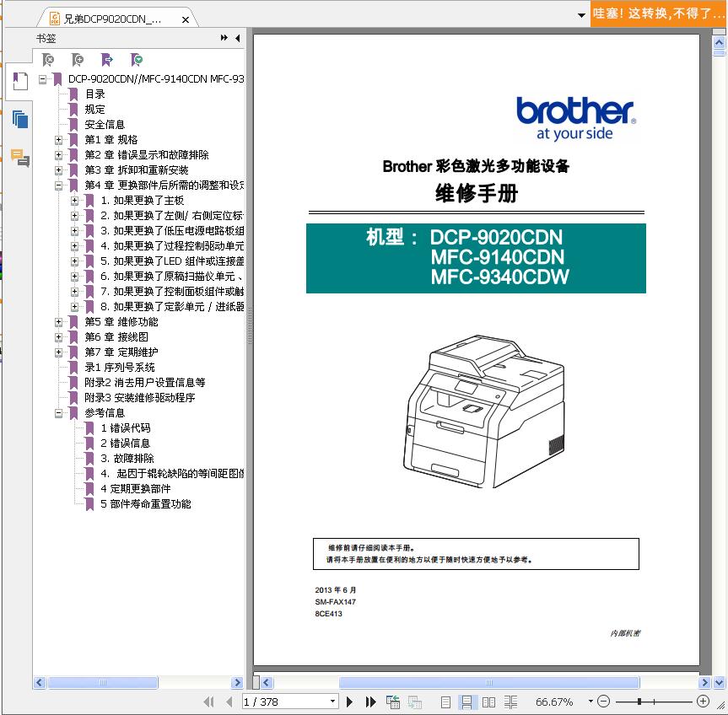The height and width of the screenshot is (715, 728).
Task: Click the next view icon
Action: point(414,702)
